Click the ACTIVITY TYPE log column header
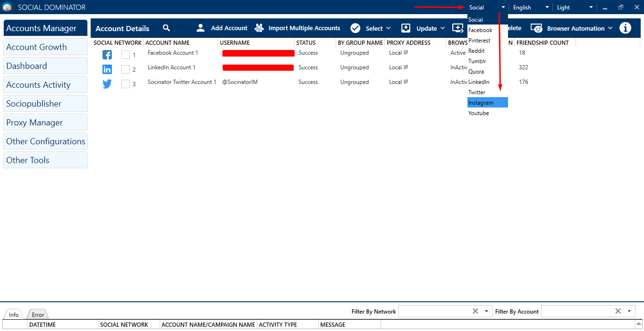The width and height of the screenshot is (644, 331). tap(278, 325)
